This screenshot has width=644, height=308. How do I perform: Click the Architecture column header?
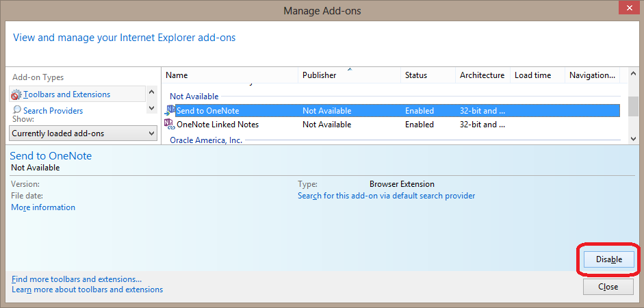(x=482, y=75)
